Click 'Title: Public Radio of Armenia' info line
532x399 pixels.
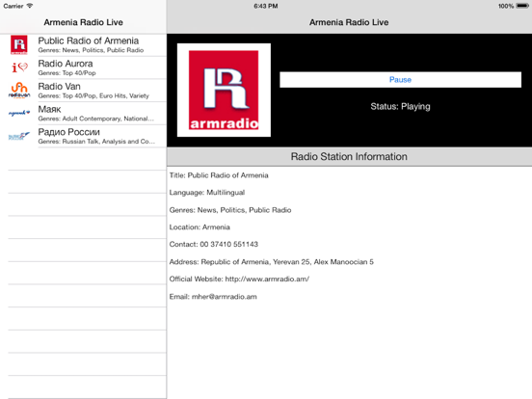click(x=219, y=175)
